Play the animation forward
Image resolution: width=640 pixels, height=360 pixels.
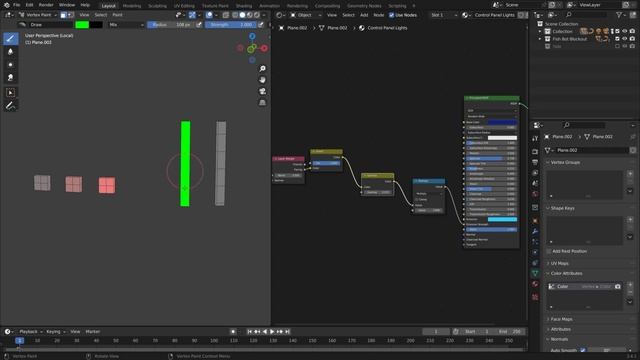point(272,332)
